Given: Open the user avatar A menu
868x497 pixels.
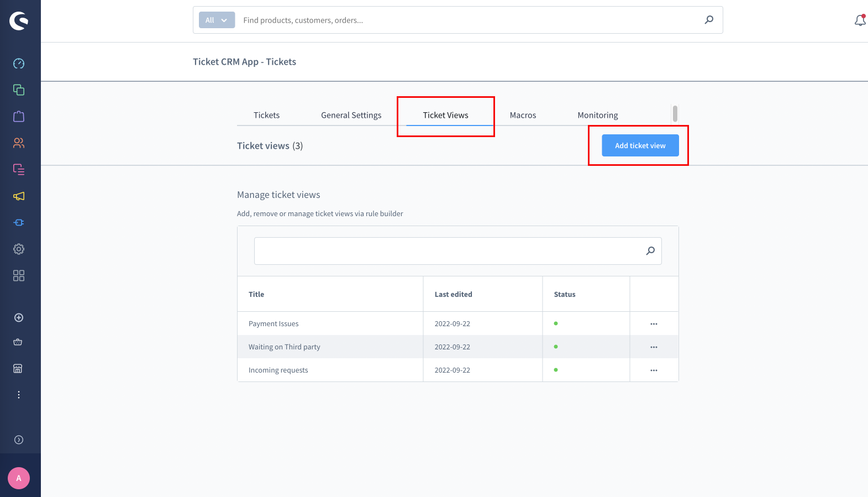Looking at the screenshot, I should [x=19, y=478].
